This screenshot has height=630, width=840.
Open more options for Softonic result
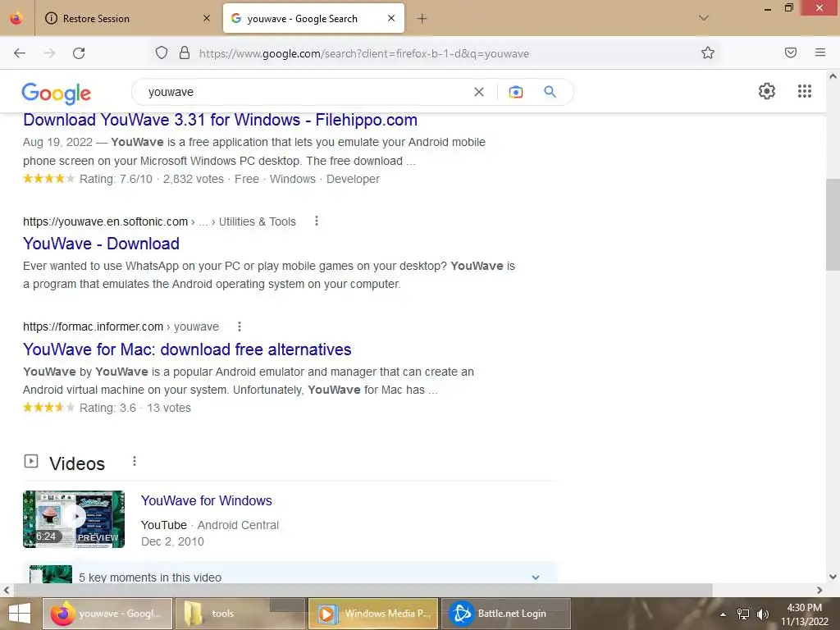pos(317,221)
